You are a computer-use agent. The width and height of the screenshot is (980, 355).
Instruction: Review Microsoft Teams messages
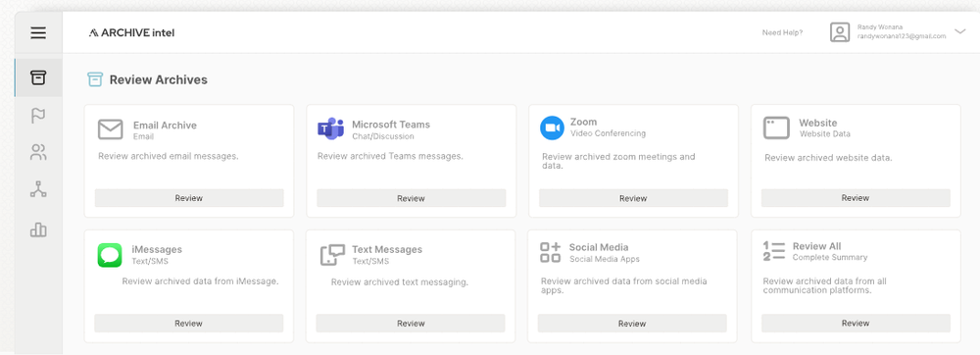coord(412,198)
